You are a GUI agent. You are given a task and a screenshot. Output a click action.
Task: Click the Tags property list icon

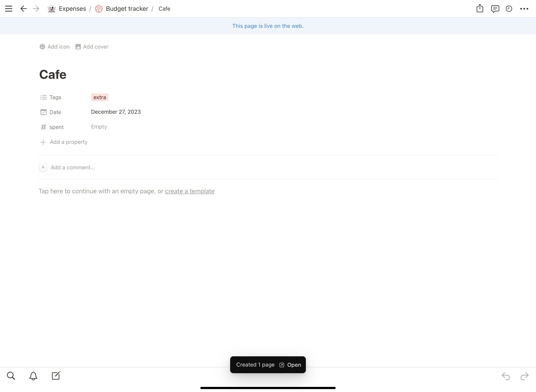pyautogui.click(x=44, y=97)
